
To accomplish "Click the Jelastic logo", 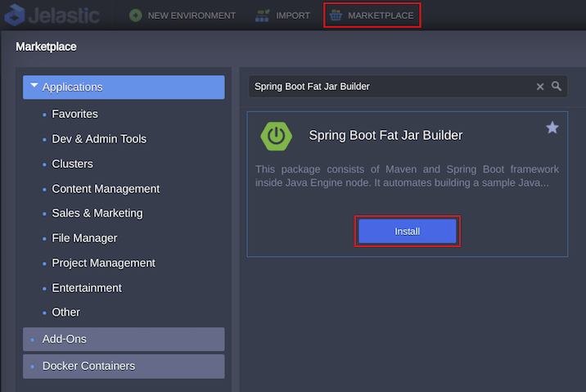I will [x=52, y=16].
